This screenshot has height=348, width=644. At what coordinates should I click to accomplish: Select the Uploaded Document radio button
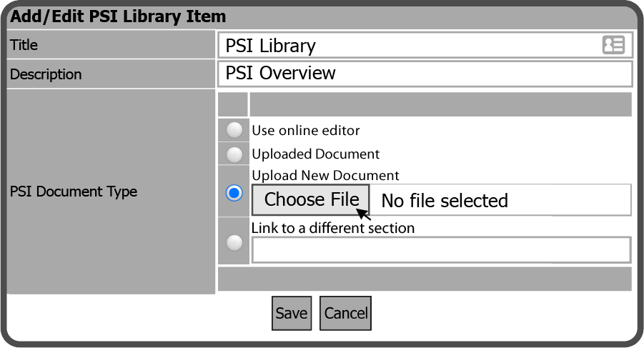[x=234, y=154]
